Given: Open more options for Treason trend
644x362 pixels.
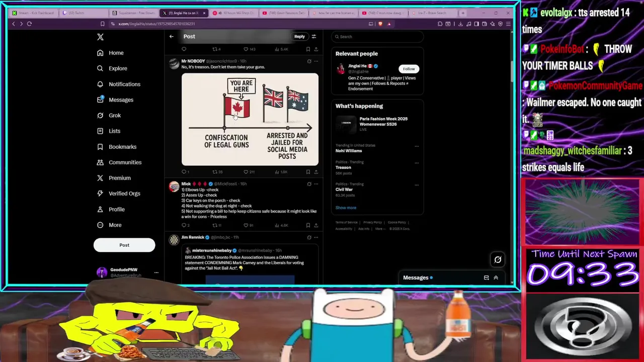Looking at the screenshot, I should [417, 163].
